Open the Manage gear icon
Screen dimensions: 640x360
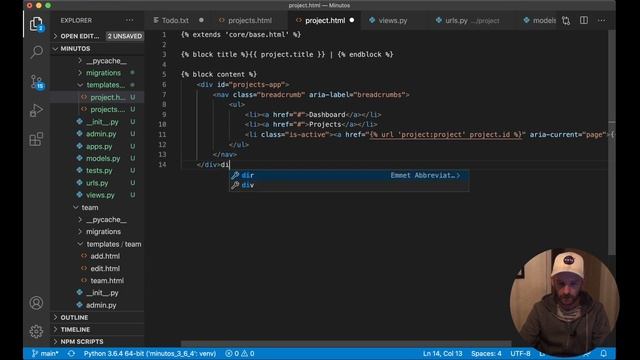click(x=36, y=331)
